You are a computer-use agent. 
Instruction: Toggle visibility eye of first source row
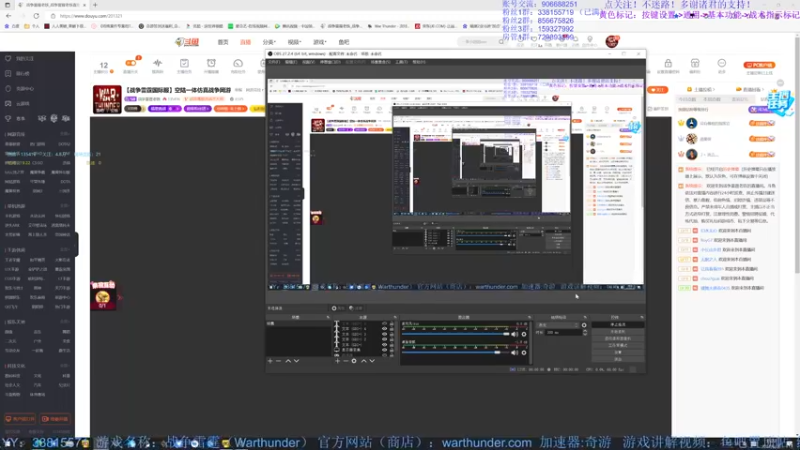click(x=384, y=324)
